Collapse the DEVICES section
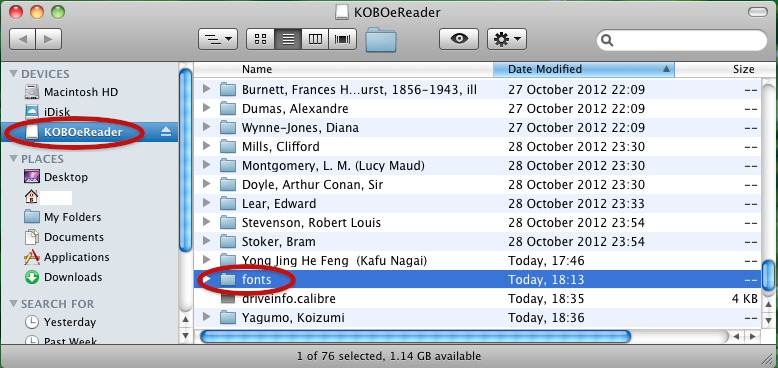The image size is (778, 368). 13,74
